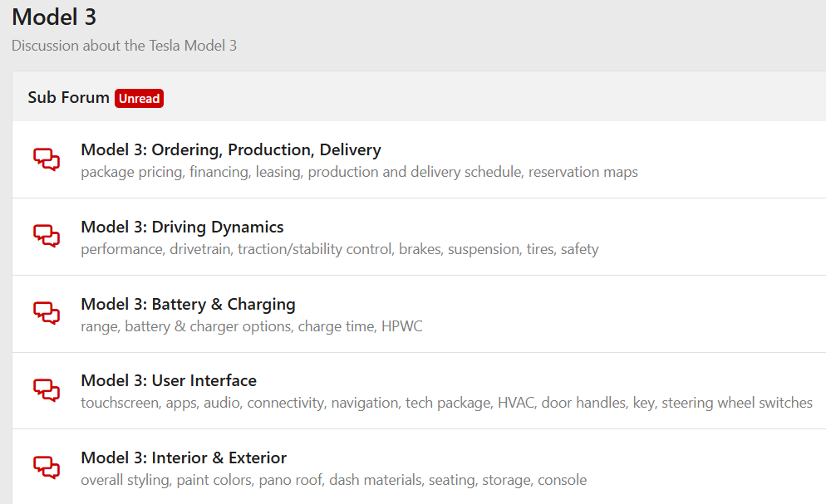The height and width of the screenshot is (504, 826).
Task: Click the performance, drivetrain description line
Action: (x=339, y=249)
